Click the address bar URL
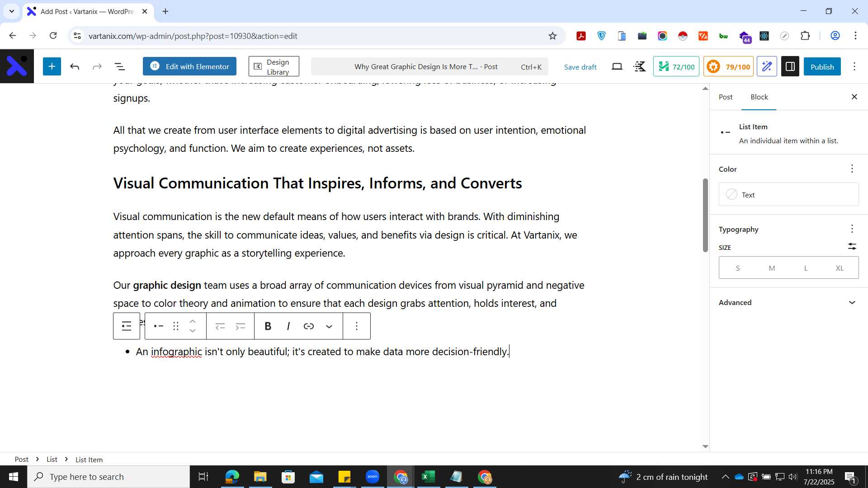The width and height of the screenshot is (868, 488). pyautogui.click(x=193, y=36)
